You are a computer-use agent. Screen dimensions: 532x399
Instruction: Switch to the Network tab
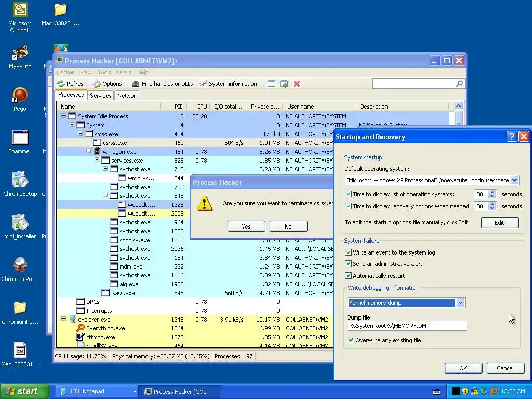(x=128, y=96)
